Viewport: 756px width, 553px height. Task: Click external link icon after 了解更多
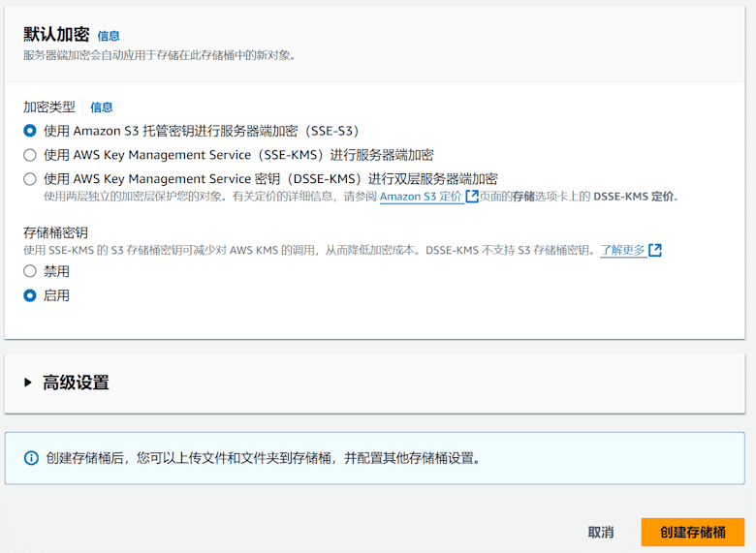click(x=655, y=250)
